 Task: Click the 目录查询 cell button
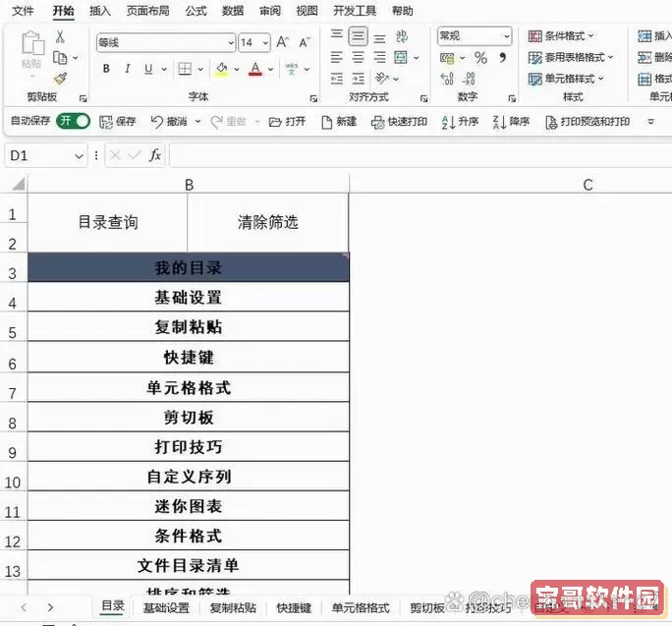click(108, 222)
